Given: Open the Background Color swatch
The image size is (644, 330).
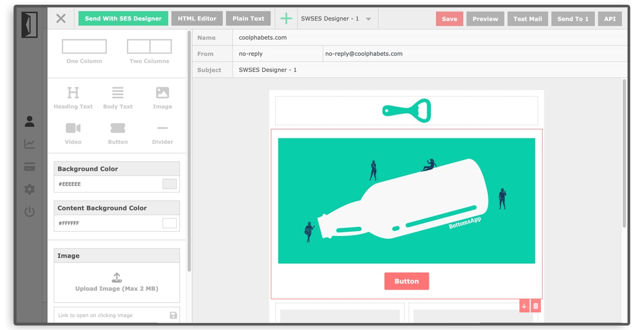Looking at the screenshot, I should [x=170, y=184].
